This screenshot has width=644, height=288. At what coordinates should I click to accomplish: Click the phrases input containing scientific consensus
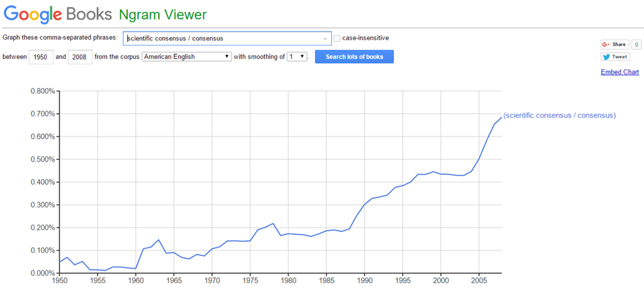click(227, 38)
